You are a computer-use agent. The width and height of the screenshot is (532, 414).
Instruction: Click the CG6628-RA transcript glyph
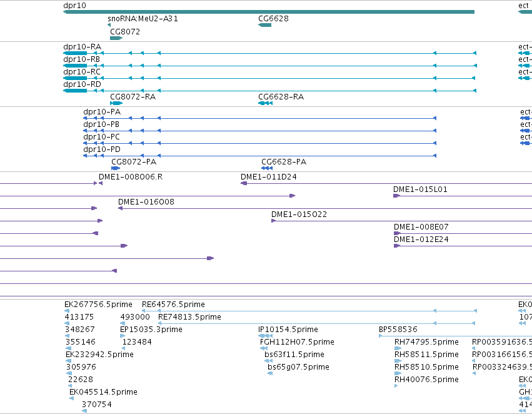[x=265, y=103]
